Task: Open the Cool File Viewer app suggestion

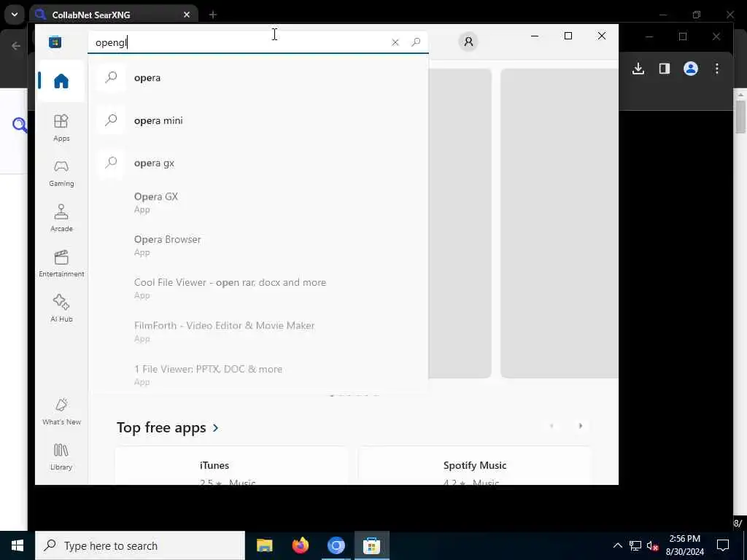Action: (x=258, y=288)
